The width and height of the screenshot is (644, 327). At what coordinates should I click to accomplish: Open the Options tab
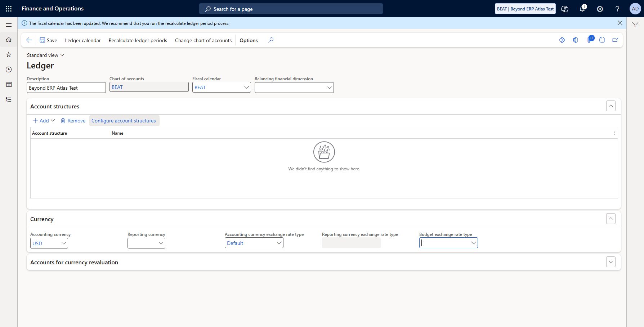pyautogui.click(x=249, y=40)
